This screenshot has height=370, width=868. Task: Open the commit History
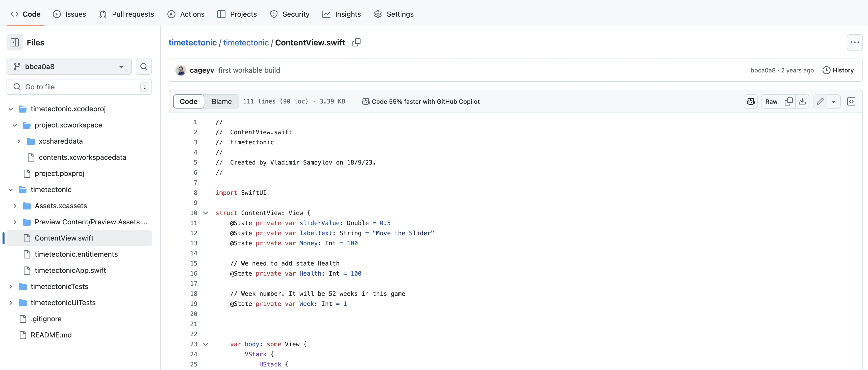(x=839, y=70)
